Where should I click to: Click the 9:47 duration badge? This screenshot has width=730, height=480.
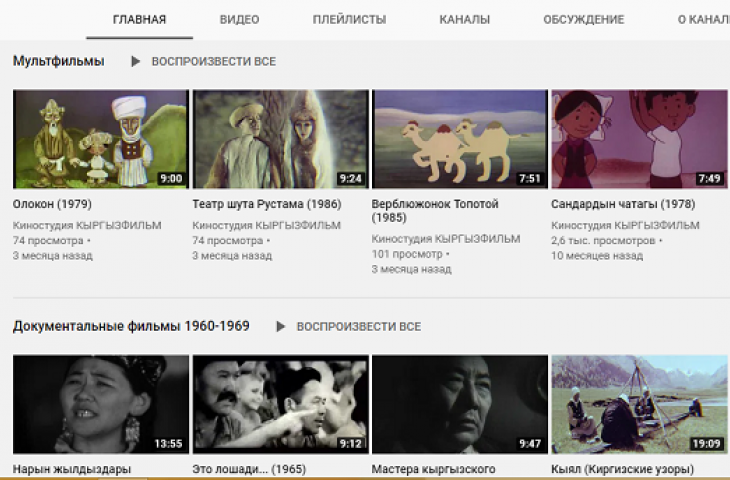[530, 444]
